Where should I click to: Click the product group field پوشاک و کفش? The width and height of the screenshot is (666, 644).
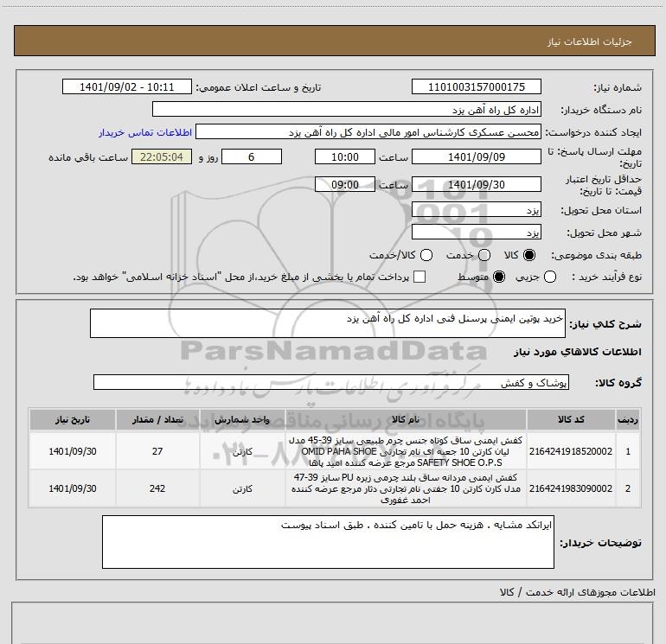[331, 382]
